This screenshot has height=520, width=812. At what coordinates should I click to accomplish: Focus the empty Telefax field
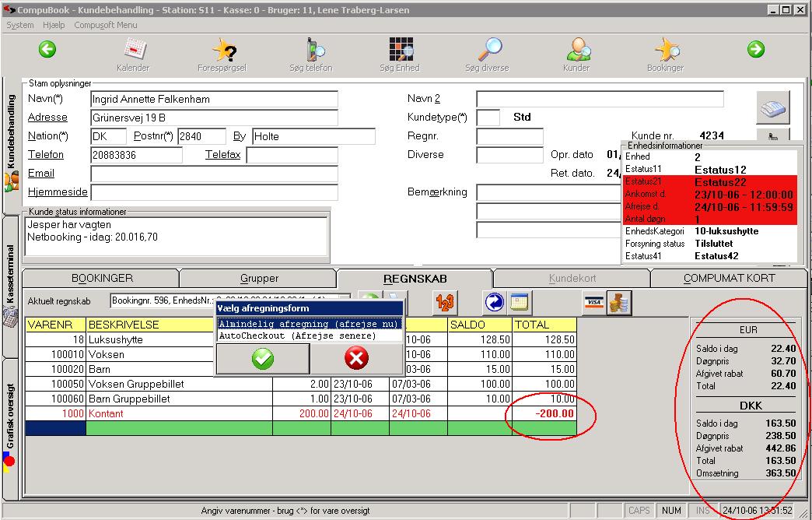(x=292, y=155)
